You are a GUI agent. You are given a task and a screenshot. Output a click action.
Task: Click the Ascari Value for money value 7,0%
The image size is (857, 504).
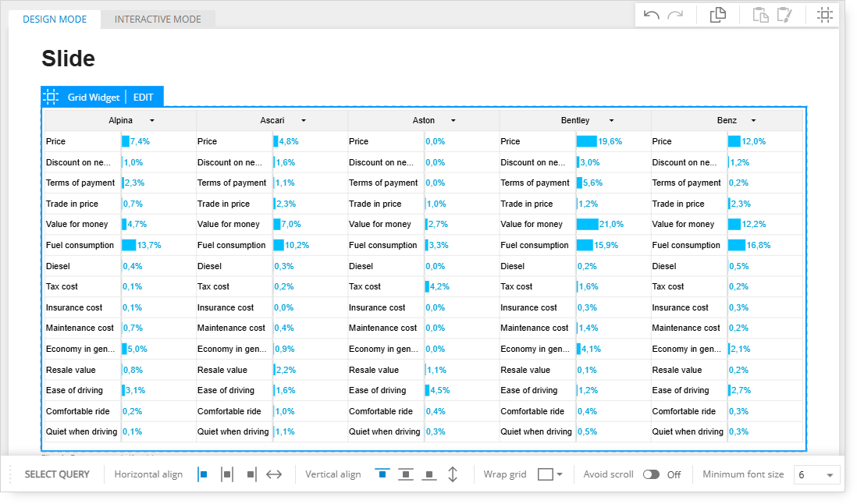291,225
